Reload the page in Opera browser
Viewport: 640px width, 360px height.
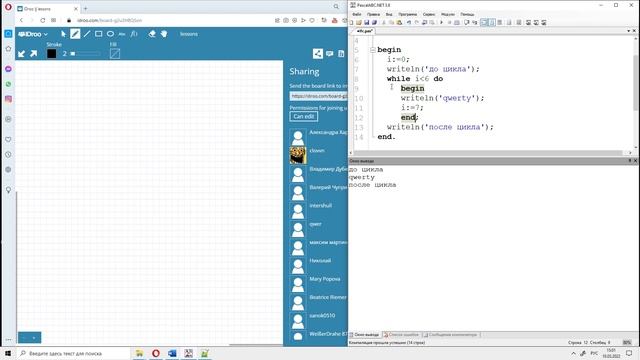click(x=42, y=20)
